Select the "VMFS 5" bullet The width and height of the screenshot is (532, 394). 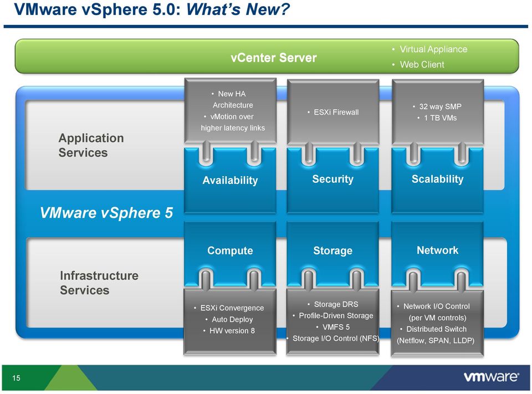[336, 327]
